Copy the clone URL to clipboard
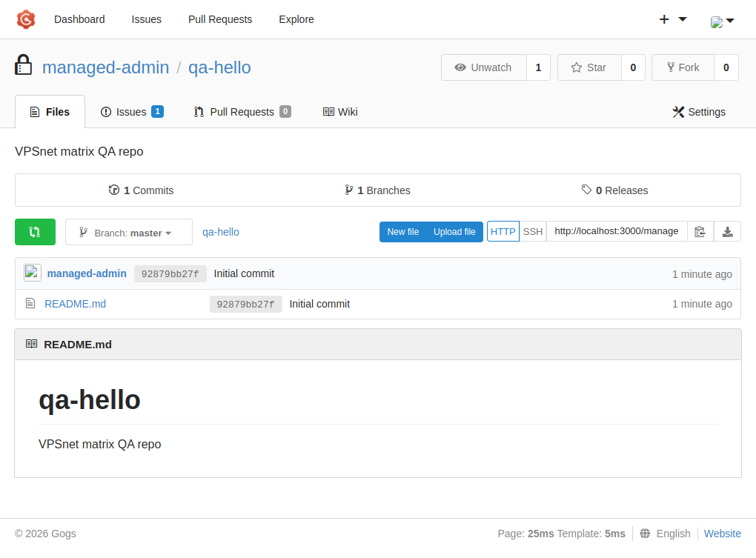The image size is (756, 558). point(700,232)
